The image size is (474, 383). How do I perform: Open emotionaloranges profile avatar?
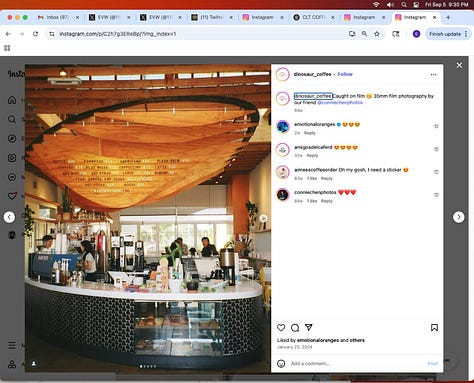283,127
